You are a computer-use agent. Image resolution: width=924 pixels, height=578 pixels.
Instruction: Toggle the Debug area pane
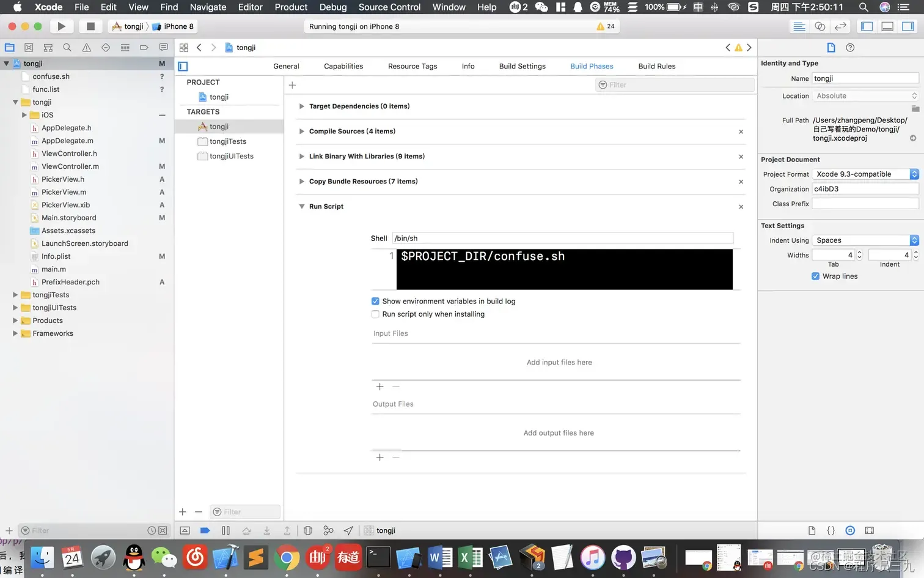[x=887, y=26]
